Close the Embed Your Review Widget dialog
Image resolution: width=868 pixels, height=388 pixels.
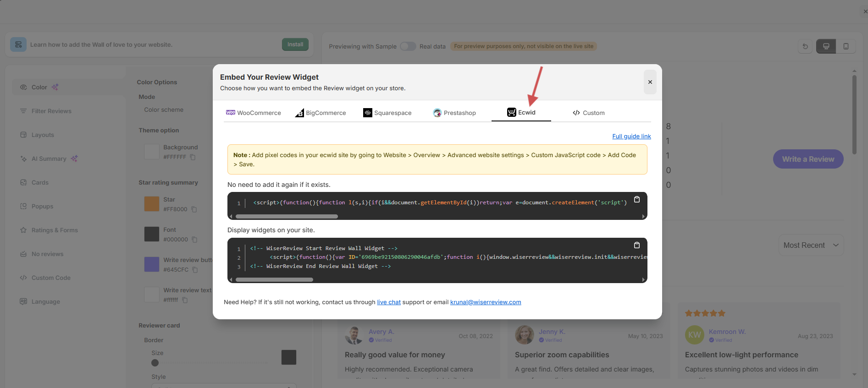click(x=650, y=82)
